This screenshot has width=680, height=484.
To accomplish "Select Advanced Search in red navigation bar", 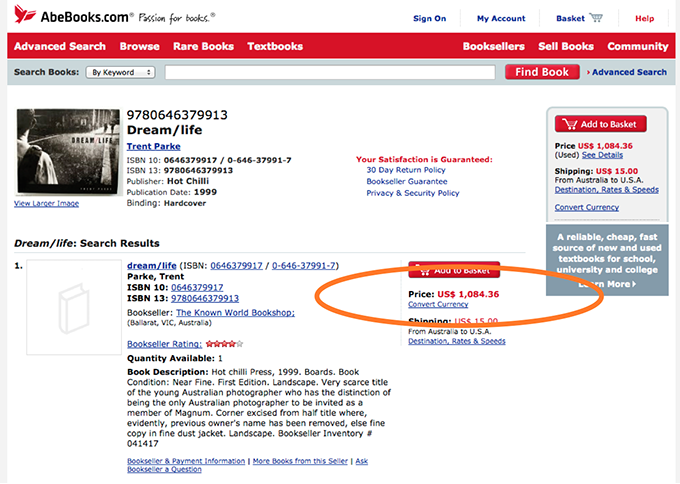I will 60,46.
